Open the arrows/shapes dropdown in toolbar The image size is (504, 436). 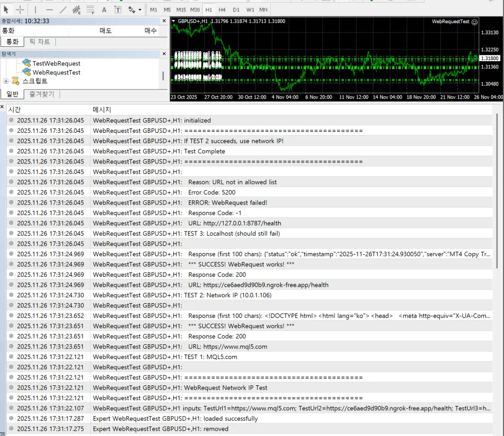pos(134,9)
